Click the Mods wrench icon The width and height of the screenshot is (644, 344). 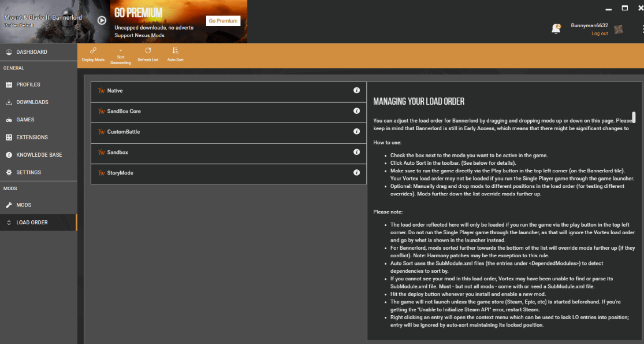click(9, 205)
